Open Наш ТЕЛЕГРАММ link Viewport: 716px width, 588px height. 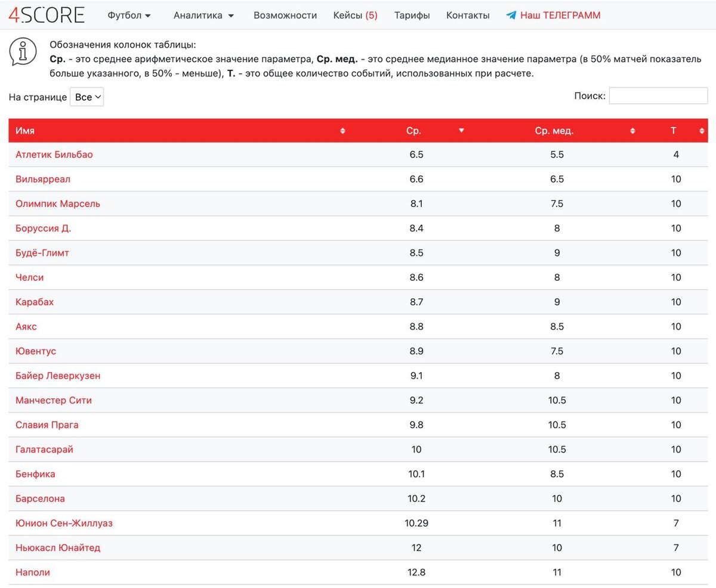(560, 16)
